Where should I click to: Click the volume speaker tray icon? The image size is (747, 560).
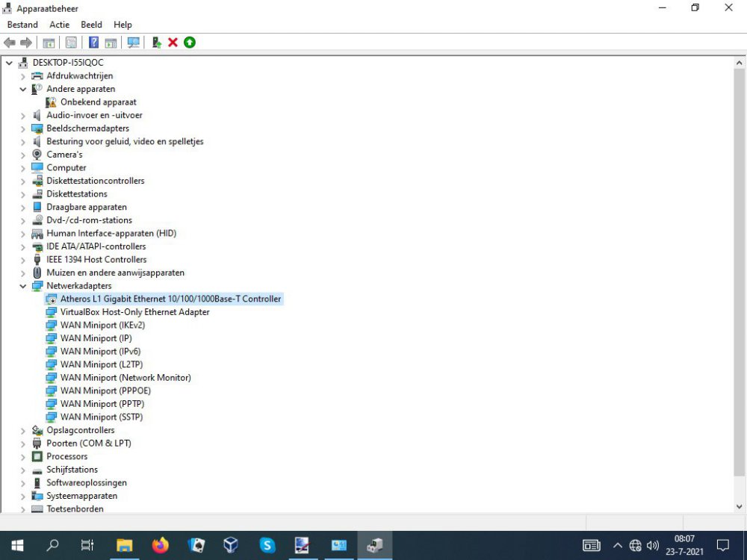point(653,545)
